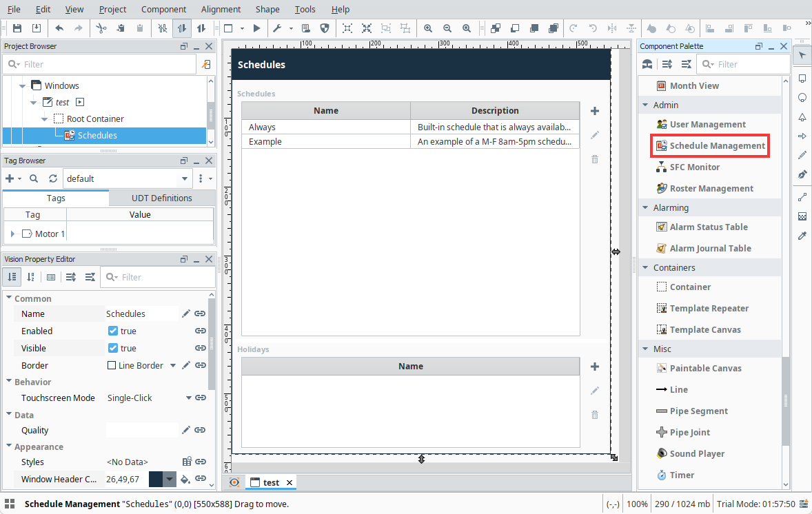This screenshot has height=514, width=812.
Task: Open the Line Border type dropdown
Action: click(x=173, y=365)
